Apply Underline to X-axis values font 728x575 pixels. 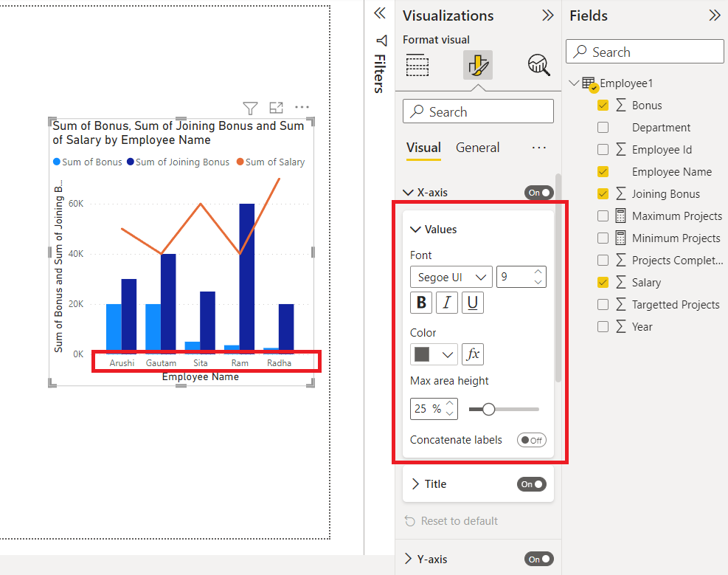click(x=473, y=303)
